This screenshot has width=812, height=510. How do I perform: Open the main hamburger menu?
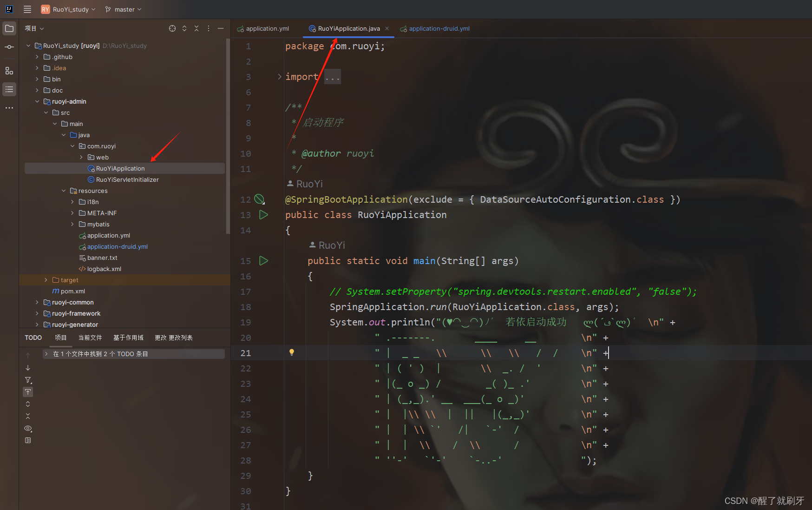pos(27,9)
